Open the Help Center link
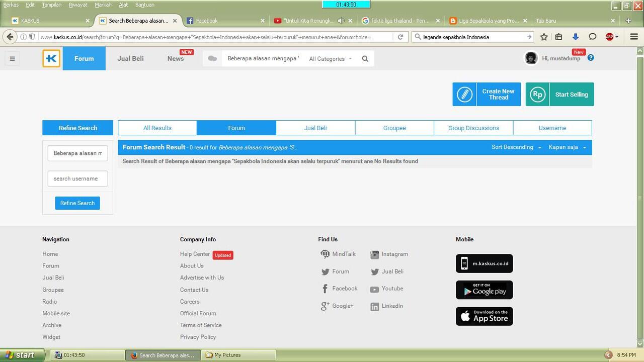The width and height of the screenshot is (644, 362). coord(195,254)
